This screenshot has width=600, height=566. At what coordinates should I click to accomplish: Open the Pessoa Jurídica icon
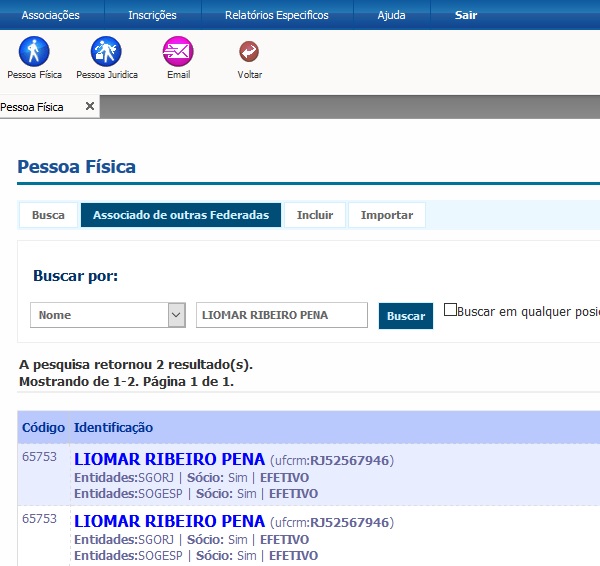pyautogui.click(x=106, y=52)
